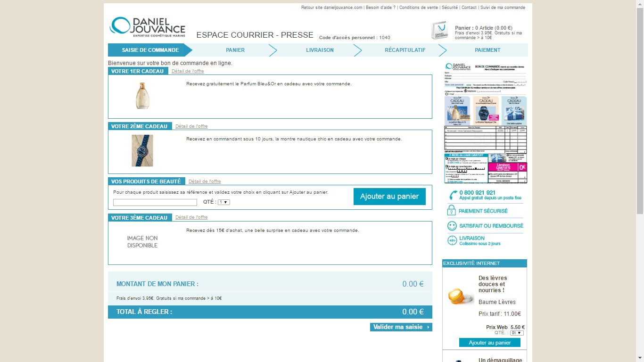Viewport: 644px width, 362px height.
Task: Click Valider ma saisie button
Action: point(401,327)
